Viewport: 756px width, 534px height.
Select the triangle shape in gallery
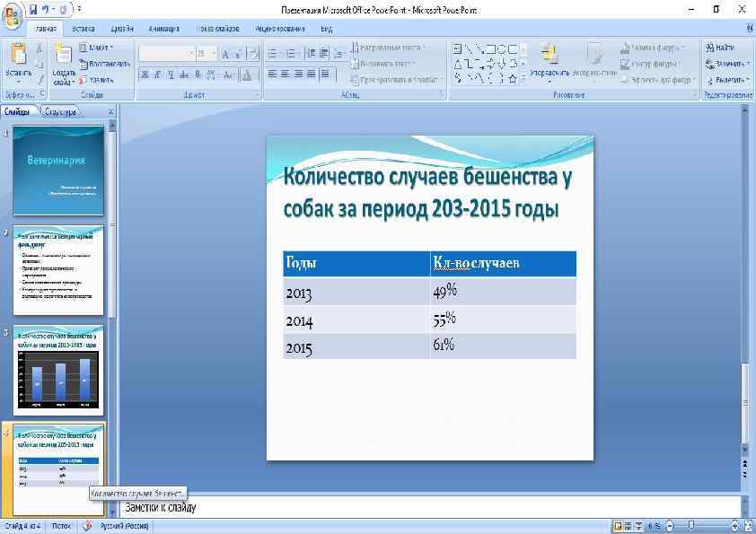click(x=458, y=64)
